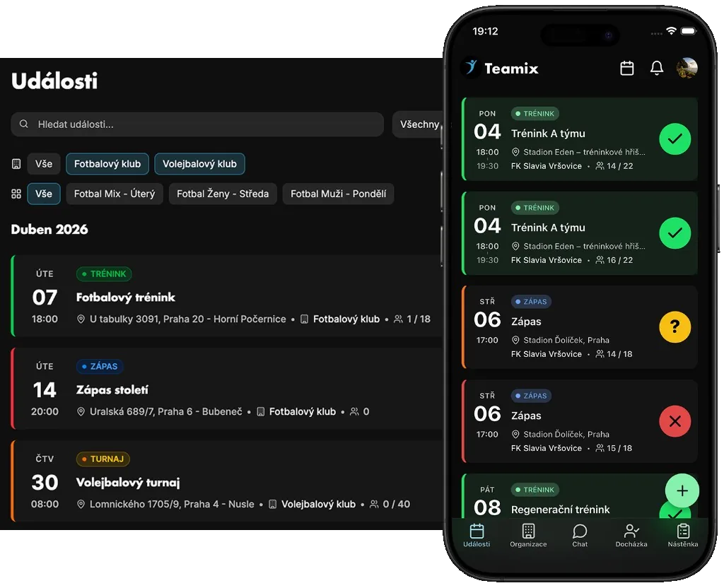Switch to the Organizace tab
The height and width of the screenshot is (588, 724).
click(528, 536)
